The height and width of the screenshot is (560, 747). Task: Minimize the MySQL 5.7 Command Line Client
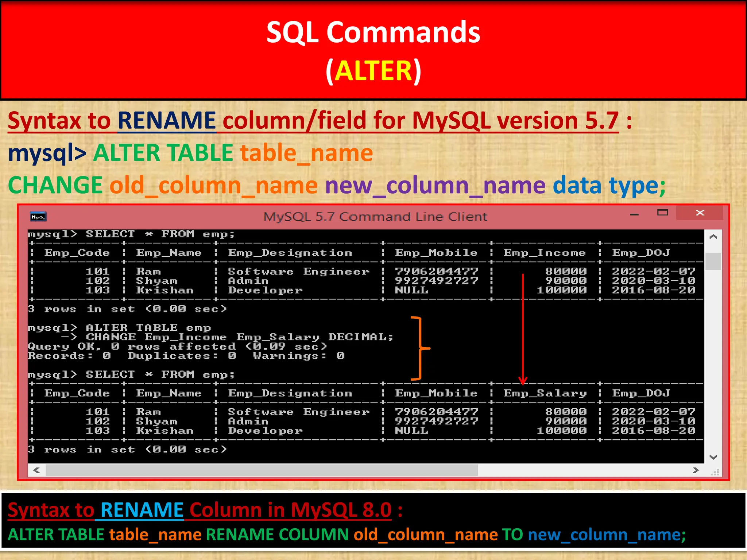pyautogui.click(x=634, y=214)
